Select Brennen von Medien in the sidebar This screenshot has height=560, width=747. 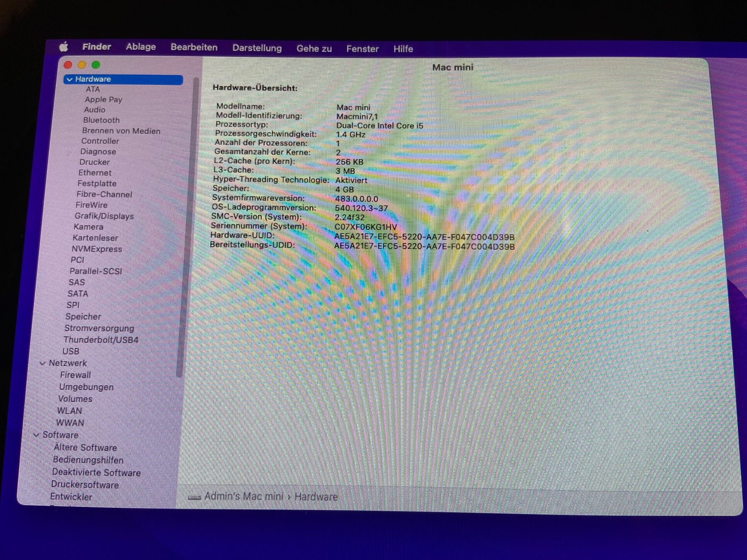tap(121, 131)
